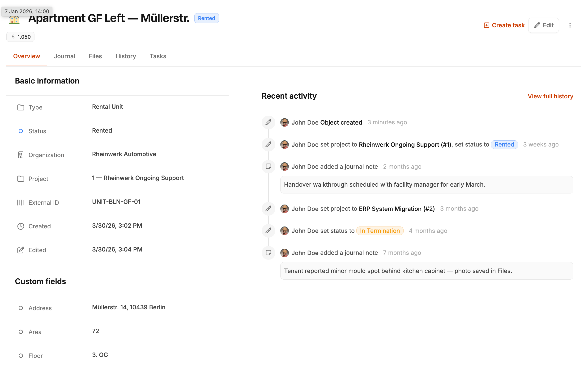Click the house emoji object icon
Image resolution: width=588 pixels, height=369 pixels.
point(14,20)
